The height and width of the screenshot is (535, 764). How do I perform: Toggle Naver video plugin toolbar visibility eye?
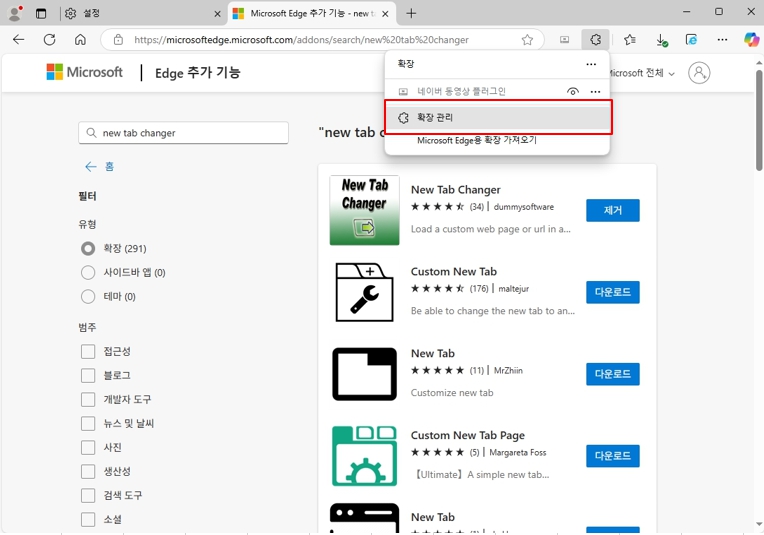pos(573,92)
